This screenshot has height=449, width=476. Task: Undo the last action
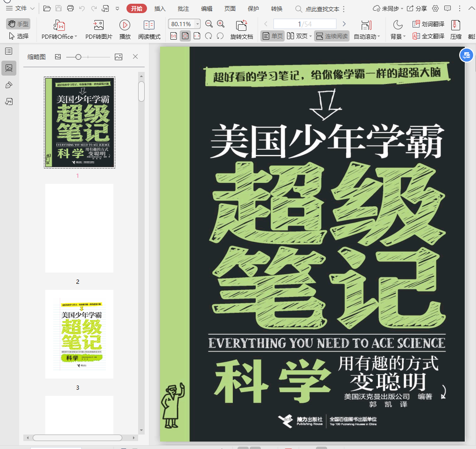pos(82,8)
